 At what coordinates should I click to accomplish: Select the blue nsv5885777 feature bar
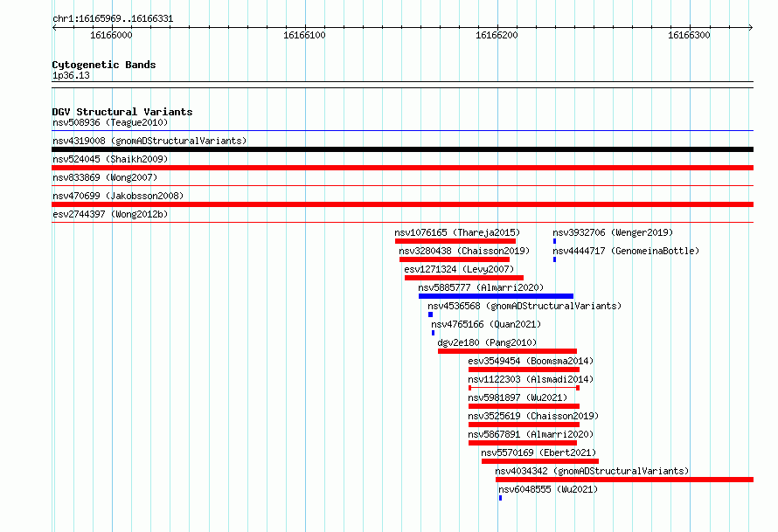click(497, 296)
